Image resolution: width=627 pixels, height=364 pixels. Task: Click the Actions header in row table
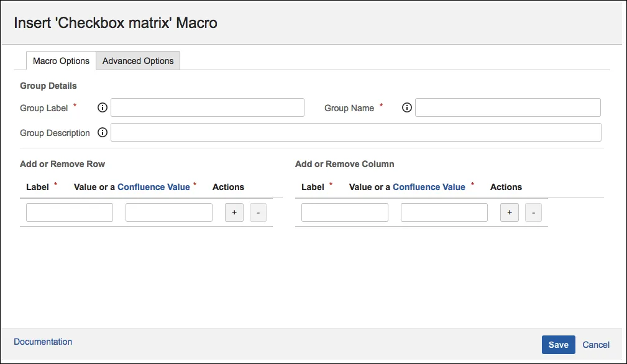click(228, 187)
